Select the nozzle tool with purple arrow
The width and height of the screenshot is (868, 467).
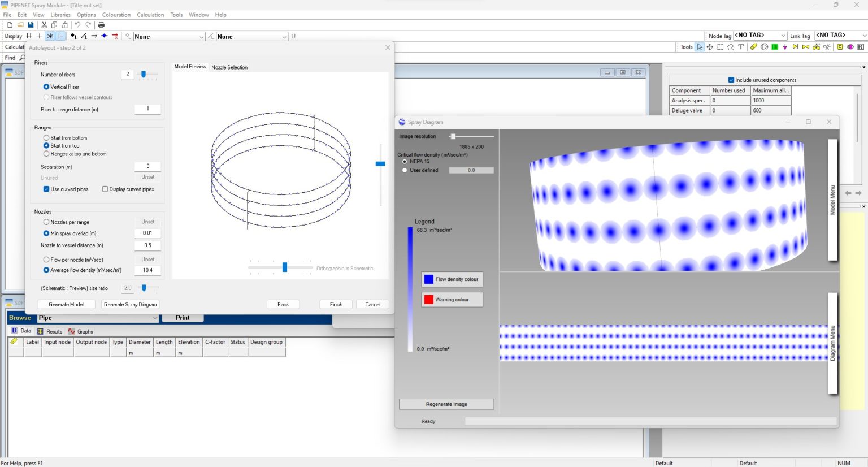[785, 47]
